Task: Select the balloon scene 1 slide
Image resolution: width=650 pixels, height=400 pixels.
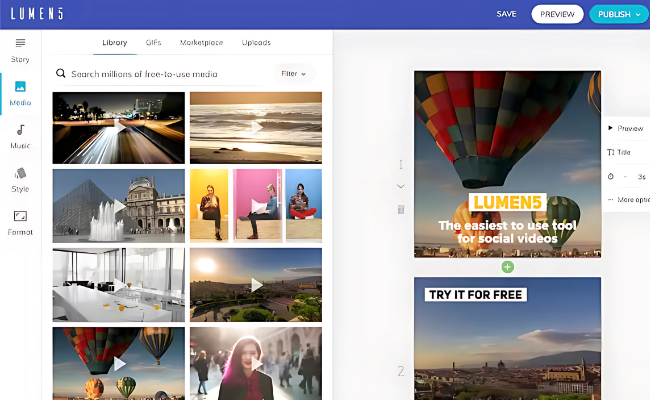Action: point(507,164)
